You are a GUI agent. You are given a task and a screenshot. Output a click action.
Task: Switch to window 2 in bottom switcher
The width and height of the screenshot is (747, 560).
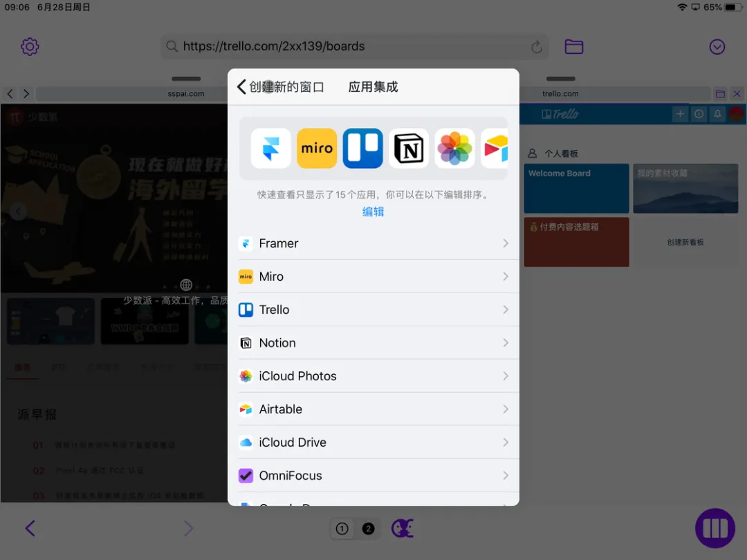[368, 529]
